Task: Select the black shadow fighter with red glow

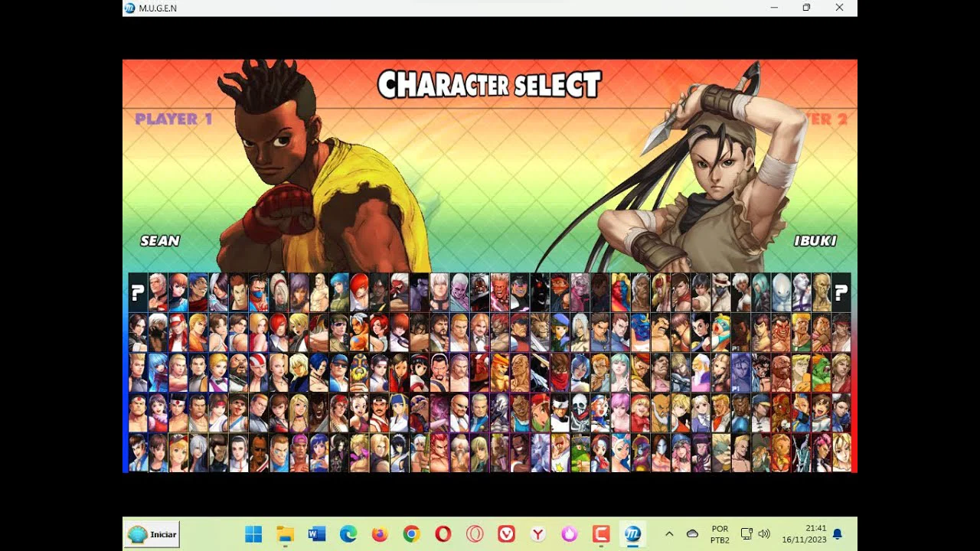Action: coord(539,292)
